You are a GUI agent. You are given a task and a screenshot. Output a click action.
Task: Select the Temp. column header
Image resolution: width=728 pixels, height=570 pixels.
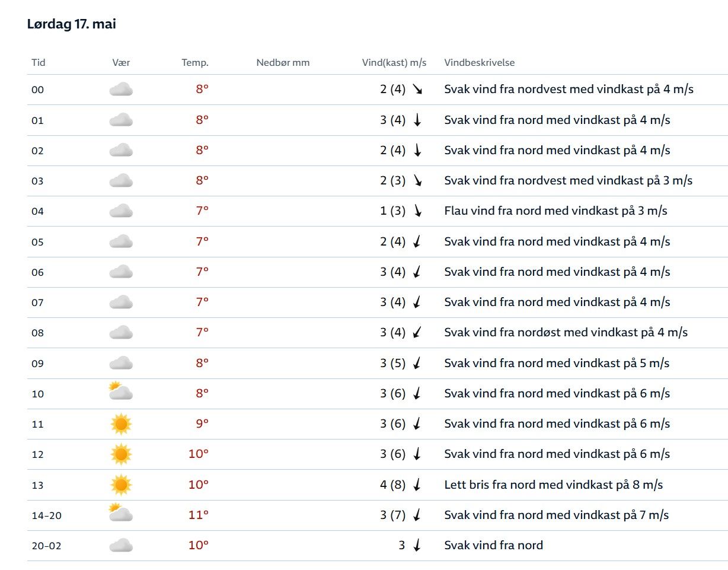pos(195,62)
